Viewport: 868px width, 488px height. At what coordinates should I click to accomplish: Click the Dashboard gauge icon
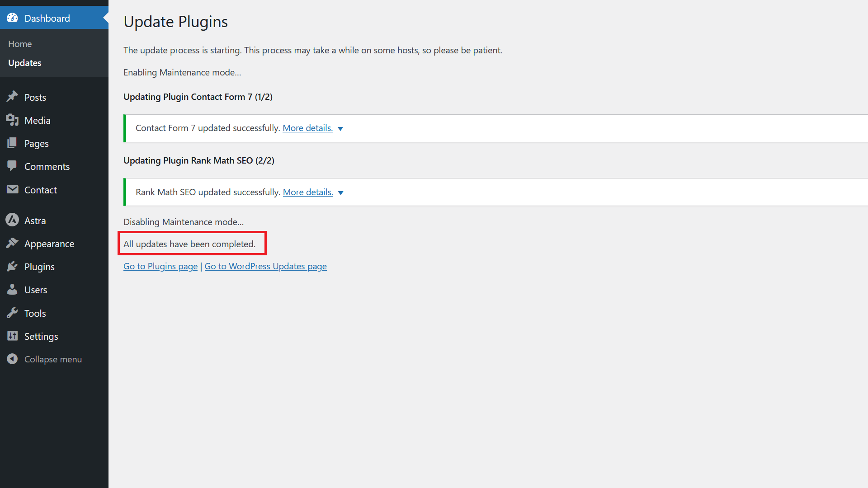point(12,18)
